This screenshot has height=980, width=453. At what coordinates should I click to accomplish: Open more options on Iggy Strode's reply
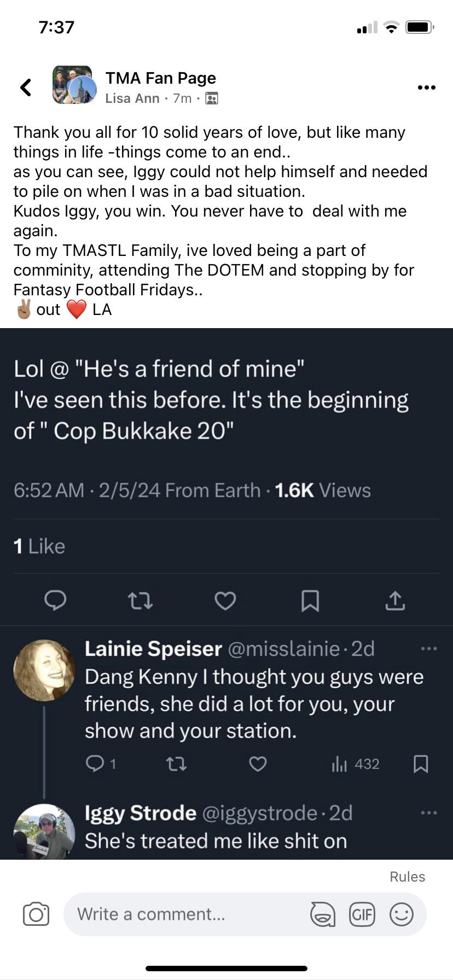[429, 813]
